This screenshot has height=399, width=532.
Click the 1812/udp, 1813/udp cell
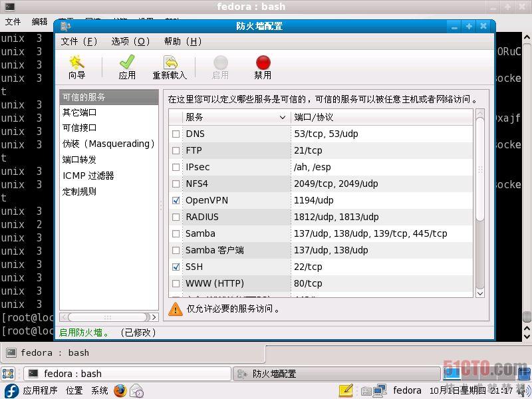coord(382,217)
